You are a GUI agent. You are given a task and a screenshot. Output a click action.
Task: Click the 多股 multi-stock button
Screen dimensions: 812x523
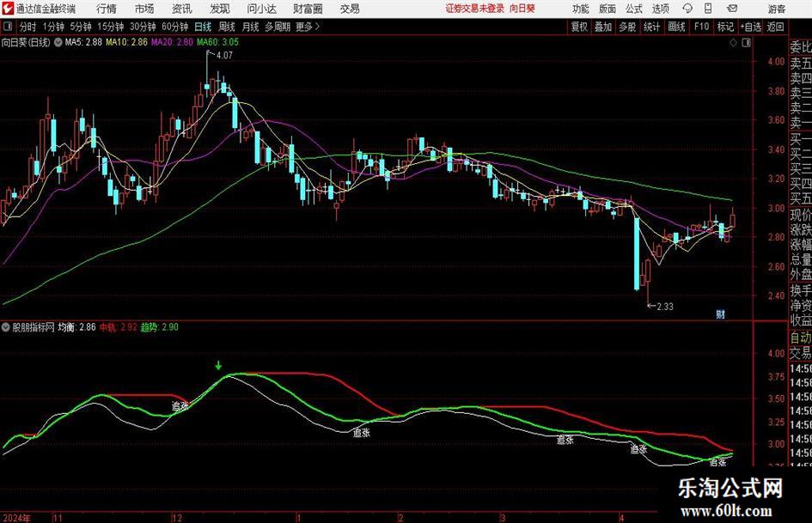pos(627,27)
